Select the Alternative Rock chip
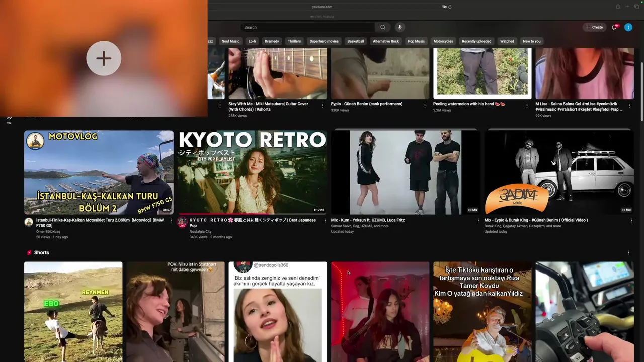Image resolution: width=644 pixels, height=362 pixels. (x=386, y=41)
